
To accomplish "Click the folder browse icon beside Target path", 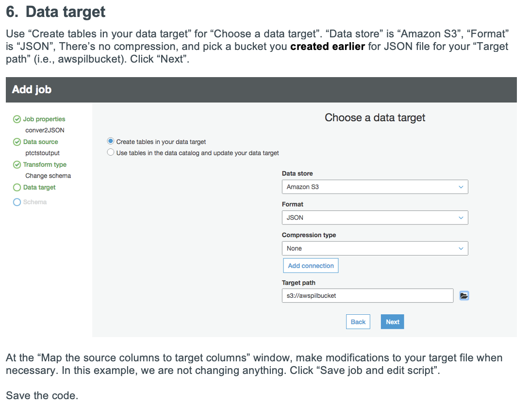I will click(464, 295).
